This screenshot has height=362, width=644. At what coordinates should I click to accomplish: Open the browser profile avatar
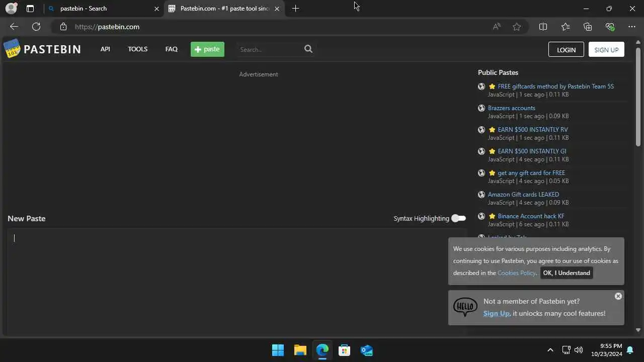point(11,9)
